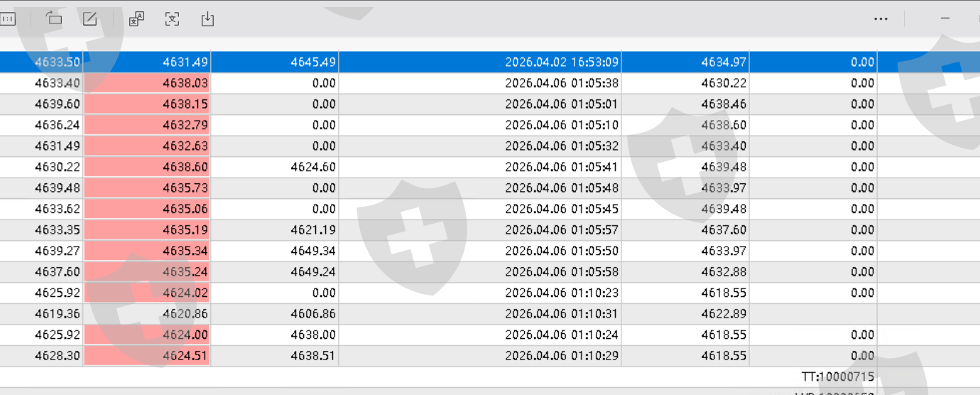Activate the text recognition scan icon

172,19
